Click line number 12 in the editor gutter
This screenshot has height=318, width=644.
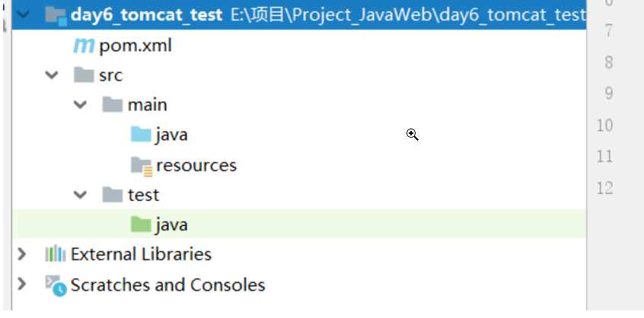point(604,188)
